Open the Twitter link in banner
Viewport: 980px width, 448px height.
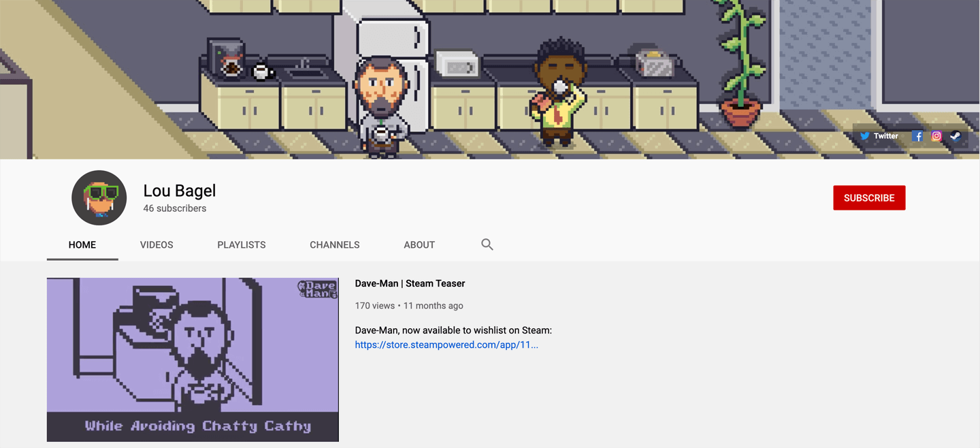click(x=879, y=136)
